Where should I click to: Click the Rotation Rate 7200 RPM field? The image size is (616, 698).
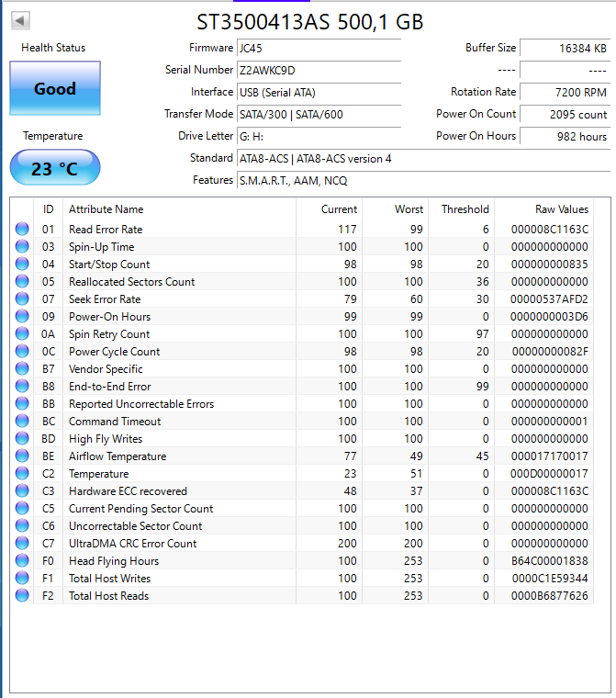[565, 92]
